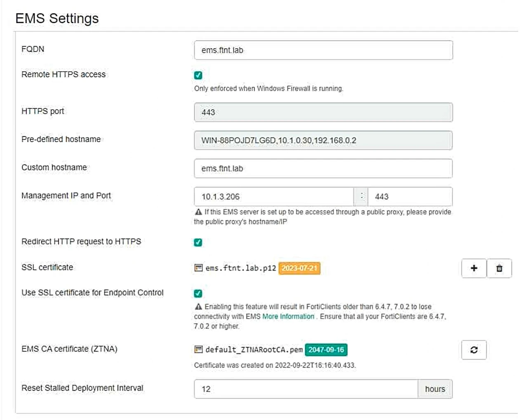The height and width of the screenshot is (420, 532).
Task: Click the warning icon under Management IP
Action: (x=198, y=212)
